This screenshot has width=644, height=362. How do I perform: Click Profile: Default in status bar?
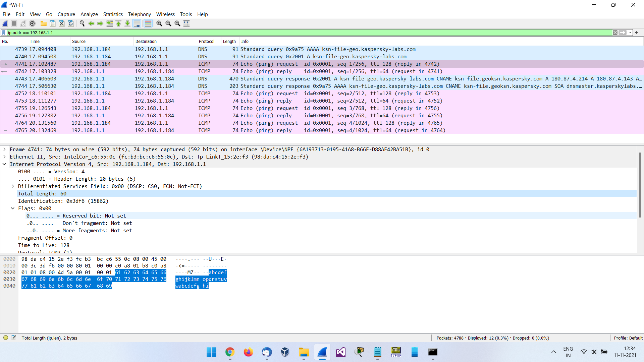628,338
